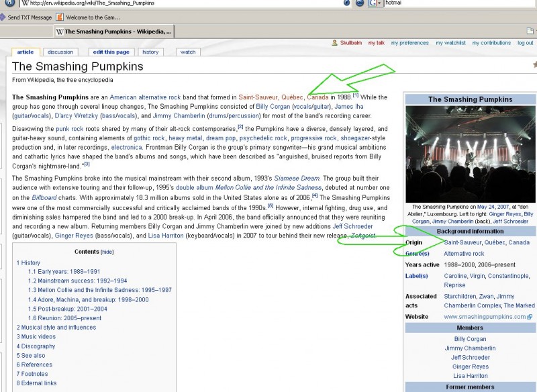Click the Years active value 1988–2000, 2006–present
The height and width of the screenshot is (392, 537).
pos(479,265)
